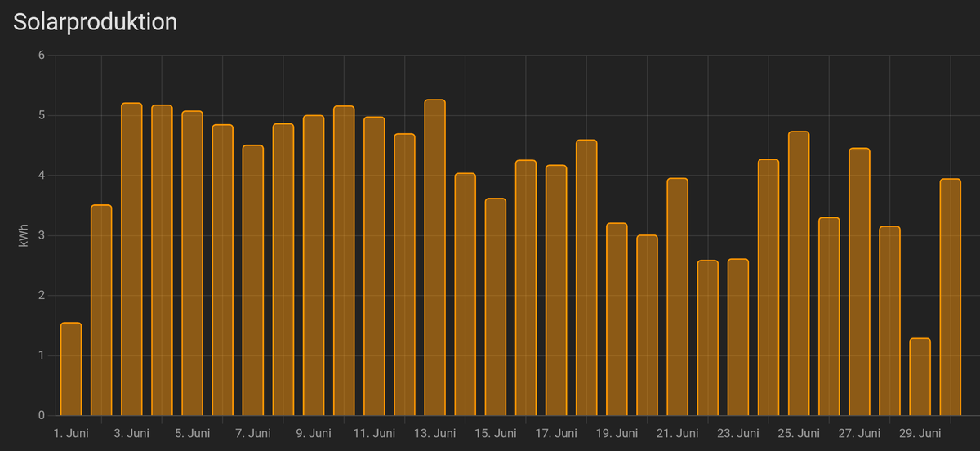Click the 6 value on y-axis
The width and height of the screenshot is (980, 451).
point(42,56)
